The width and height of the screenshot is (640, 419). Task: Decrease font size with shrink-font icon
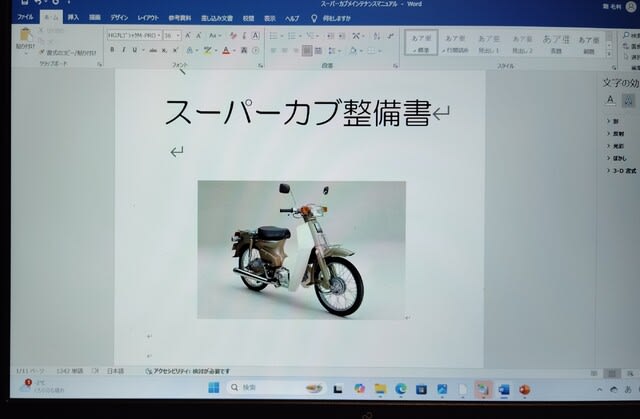point(199,35)
